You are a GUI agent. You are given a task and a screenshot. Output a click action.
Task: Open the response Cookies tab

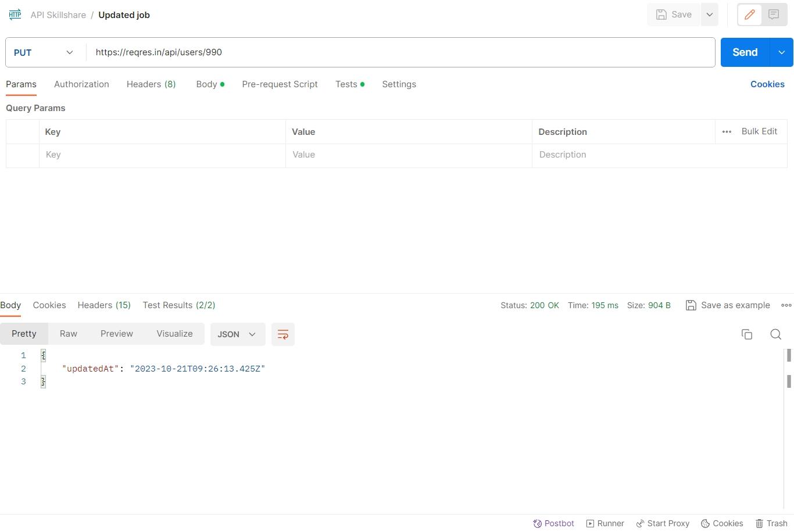[x=49, y=305]
